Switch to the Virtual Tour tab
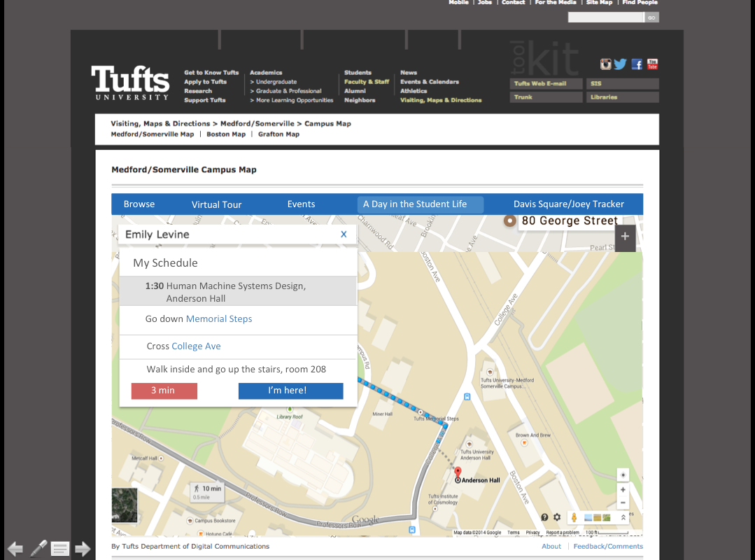Screen dimensions: 755x560 [x=217, y=204]
